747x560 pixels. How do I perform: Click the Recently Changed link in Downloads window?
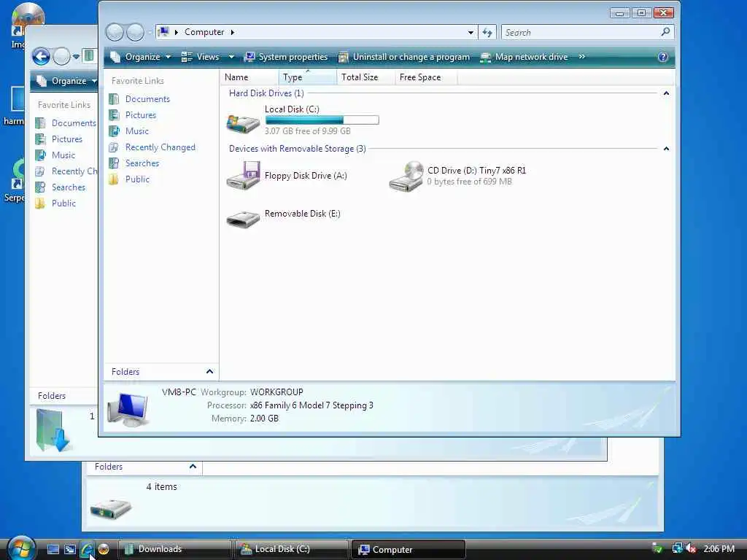coord(74,171)
